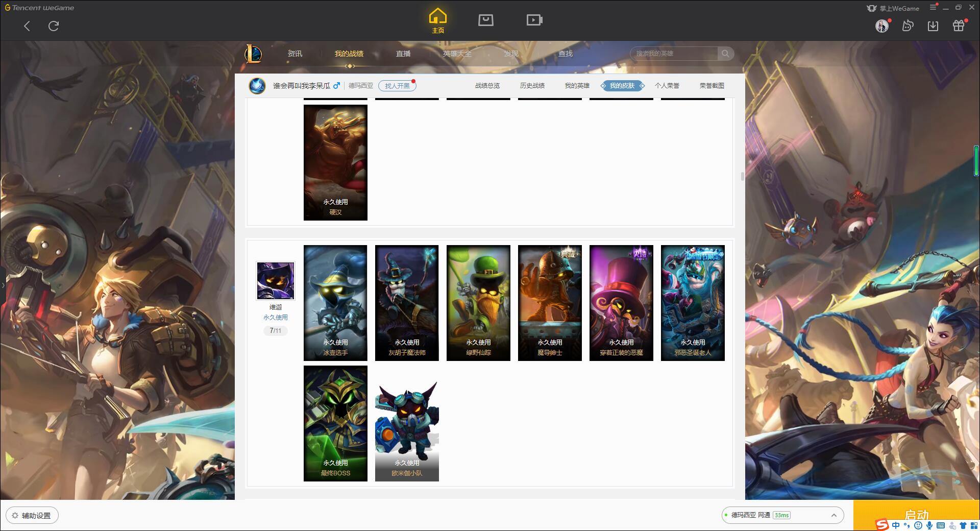Open the 直播 live stream tab

[403, 54]
